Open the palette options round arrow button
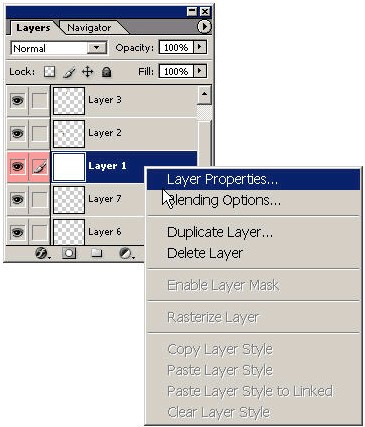Viewport: 365px width, 427px height. (x=204, y=27)
